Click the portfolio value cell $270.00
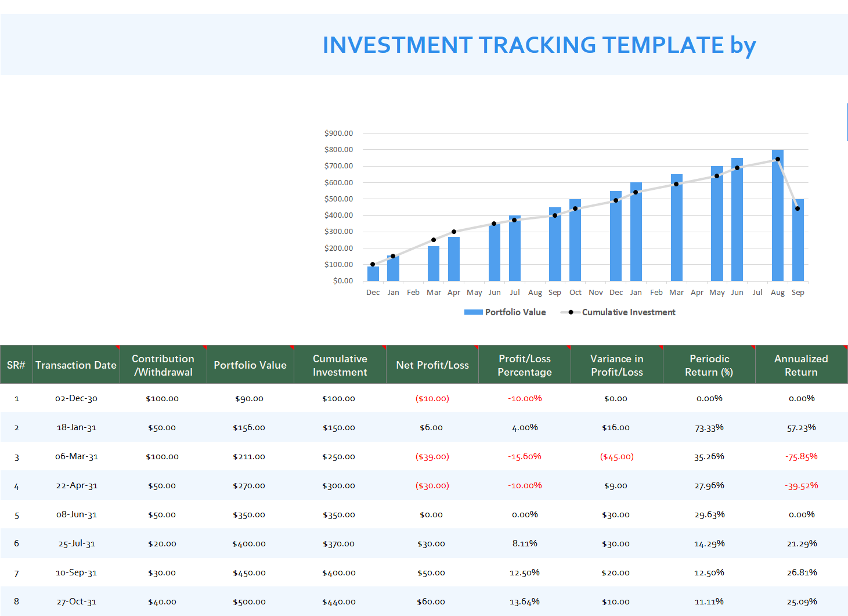Image resolution: width=848 pixels, height=616 pixels. pos(249,485)
